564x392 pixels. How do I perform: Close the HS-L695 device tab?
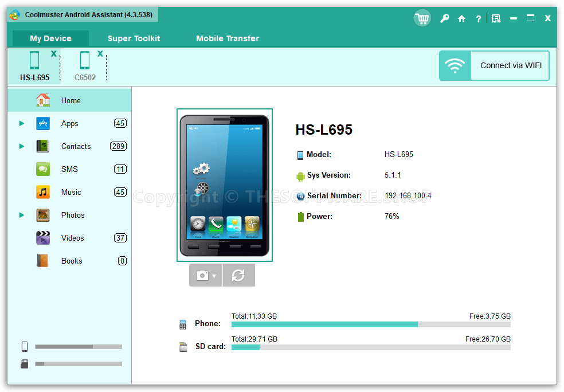pyautogui.click(x=54, y=54)
